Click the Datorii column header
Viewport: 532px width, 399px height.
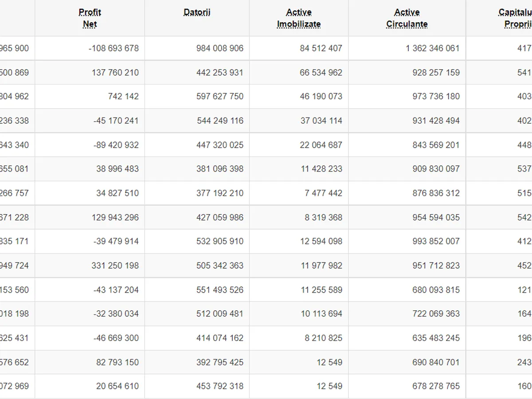point(197,12)
